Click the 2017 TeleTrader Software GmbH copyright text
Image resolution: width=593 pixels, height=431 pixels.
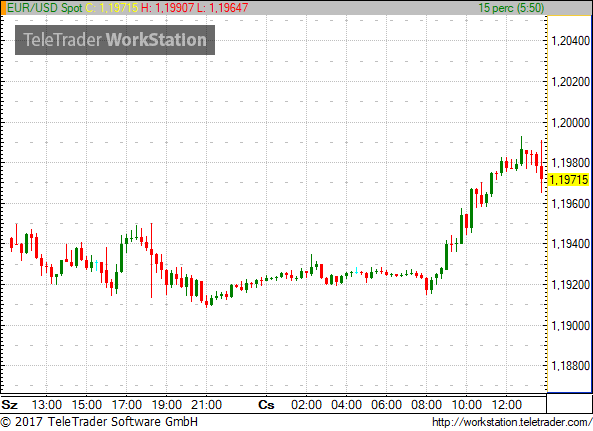pyautogui.click(x=99, y=422)
